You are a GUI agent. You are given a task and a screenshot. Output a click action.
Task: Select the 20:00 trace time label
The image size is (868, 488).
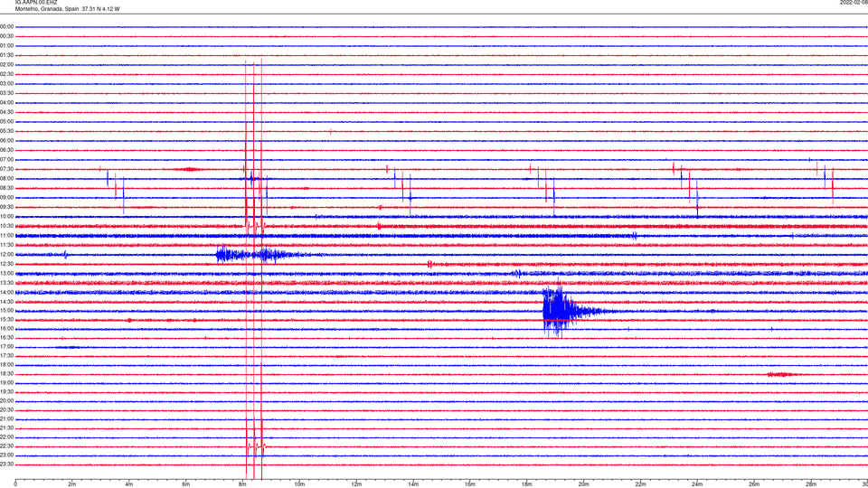coord(6,401)
